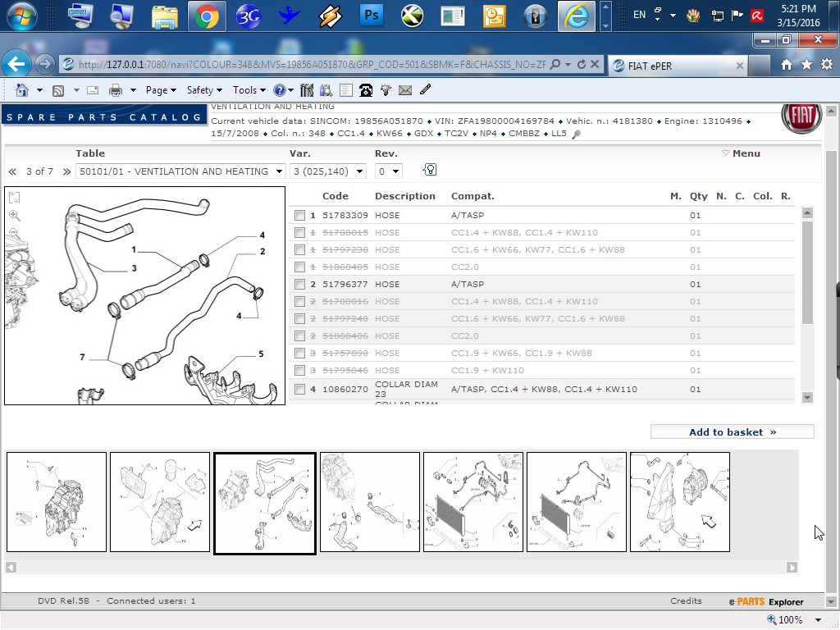Open the Page menu
The width and height of the screenshot is (840, 630).
point(161,90)
